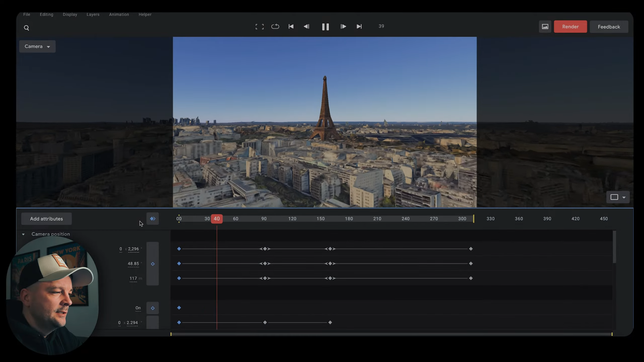Open the Camera dropdown

click(x=37, y=46)
